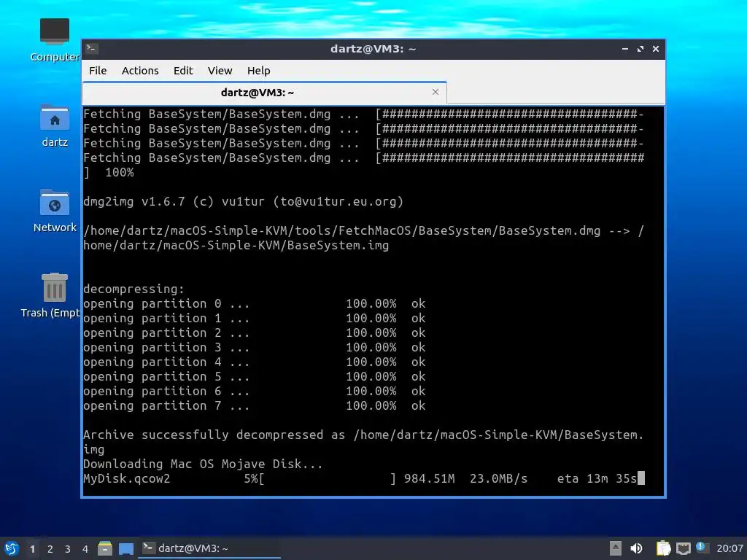Close the dartz@VM3 terminal tab

click(x=436, y=92)
